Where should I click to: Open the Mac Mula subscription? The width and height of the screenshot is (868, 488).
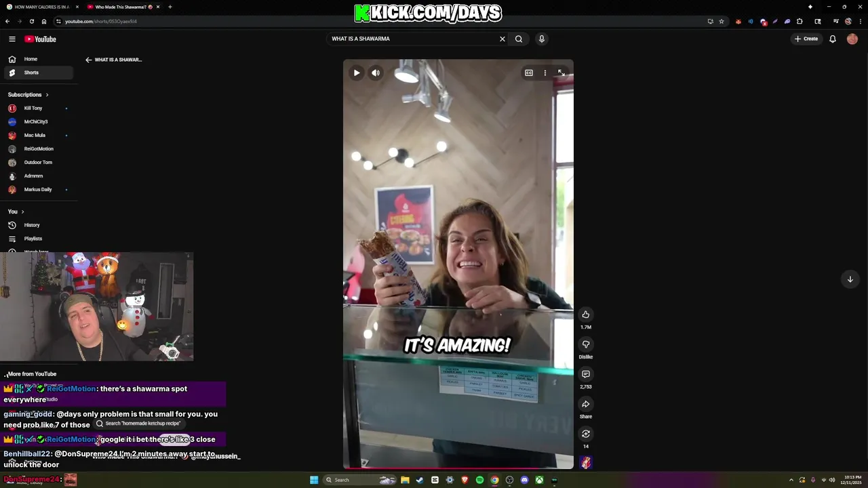point(39,135)
